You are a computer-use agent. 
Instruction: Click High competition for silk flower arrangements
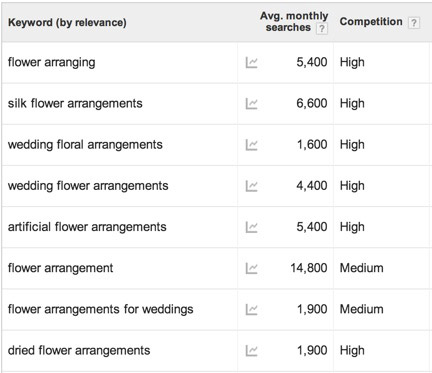click(x=352, y=104)
